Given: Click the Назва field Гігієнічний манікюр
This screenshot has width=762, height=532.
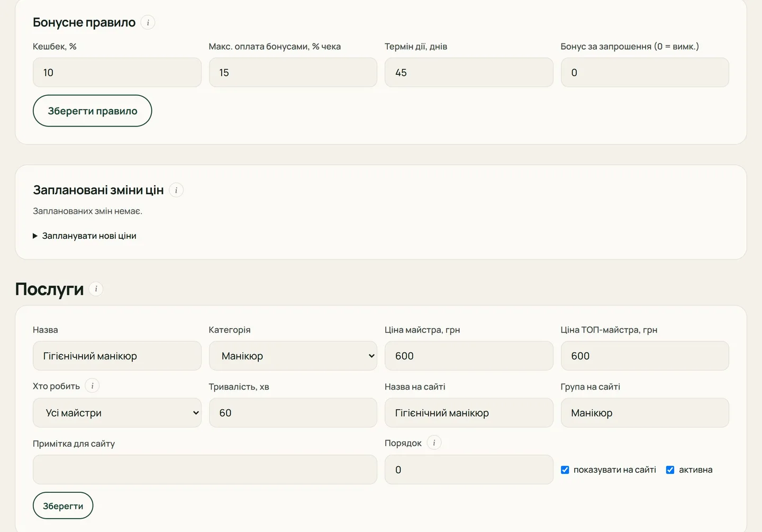Looking at the screenshot, I should [117, 356].
